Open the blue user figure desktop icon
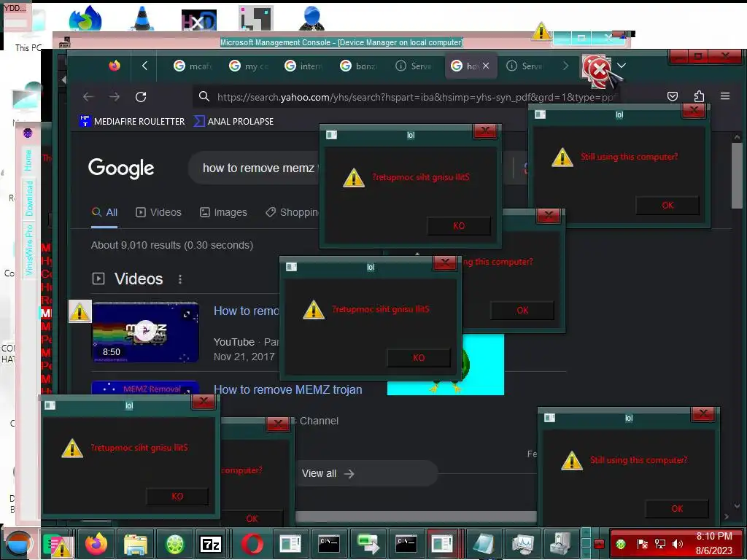The height and width of the screenshot is (560, 747). click(x=311, y=18)
